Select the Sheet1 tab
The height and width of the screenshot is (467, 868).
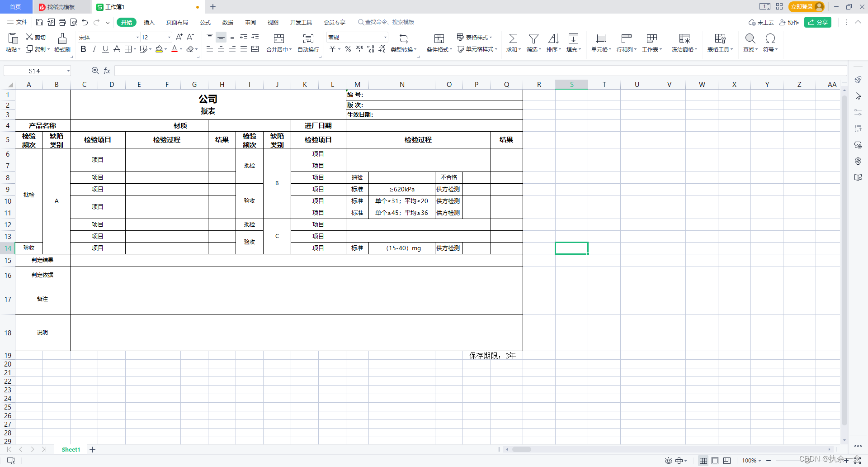pyautogui.click(x=71, y=449)
